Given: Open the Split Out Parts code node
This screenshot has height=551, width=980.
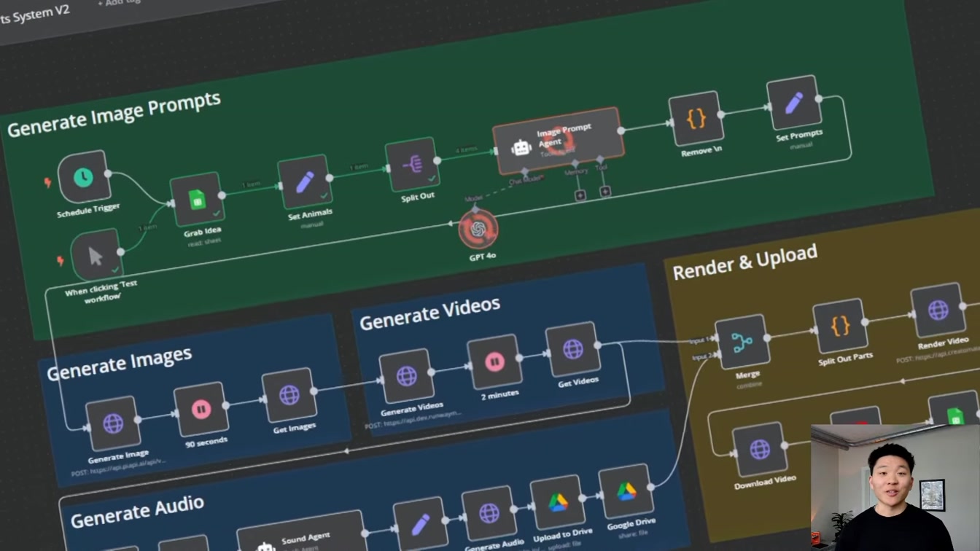Looking at the screenshot, I should pos(840,325).
